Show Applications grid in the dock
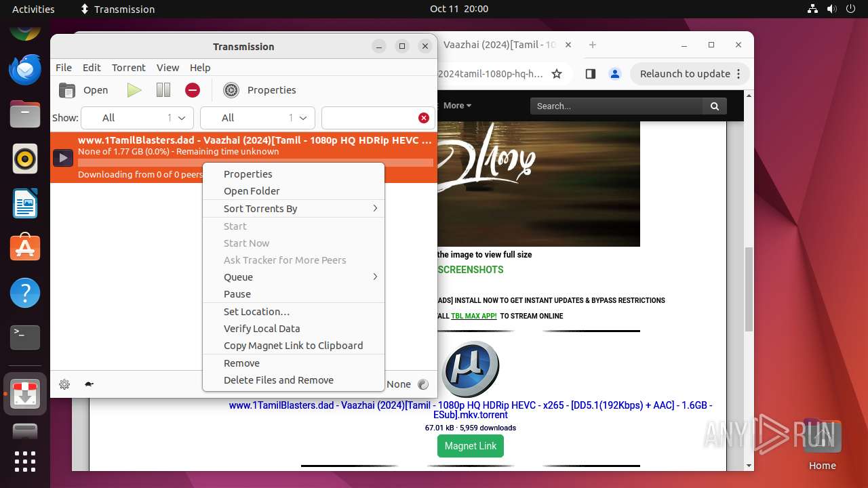This screenshot has width=868, height=488. [25, 462]
